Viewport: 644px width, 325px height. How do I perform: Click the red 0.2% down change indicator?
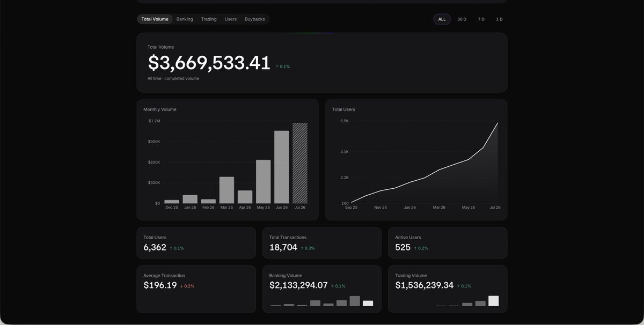point(187,286)
